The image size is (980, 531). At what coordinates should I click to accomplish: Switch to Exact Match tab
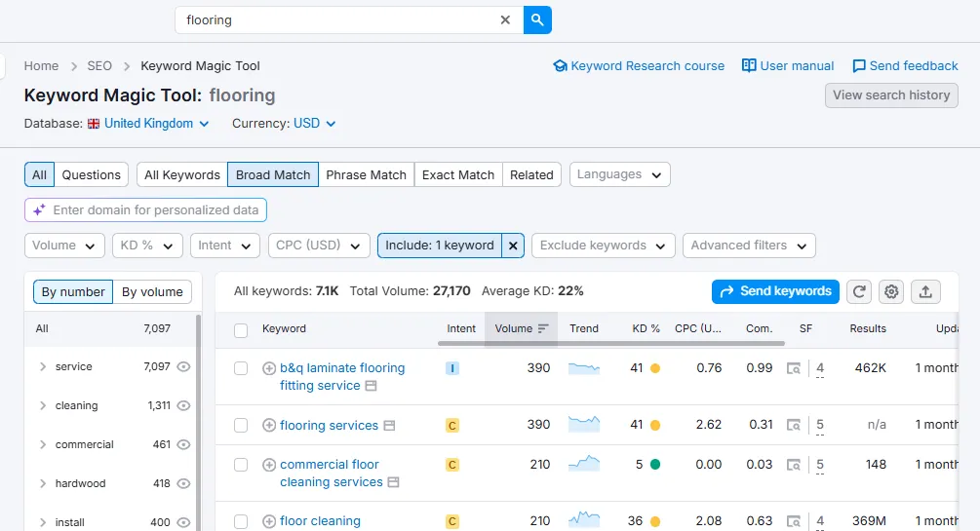pyautogui.click(x=458, y=175)
